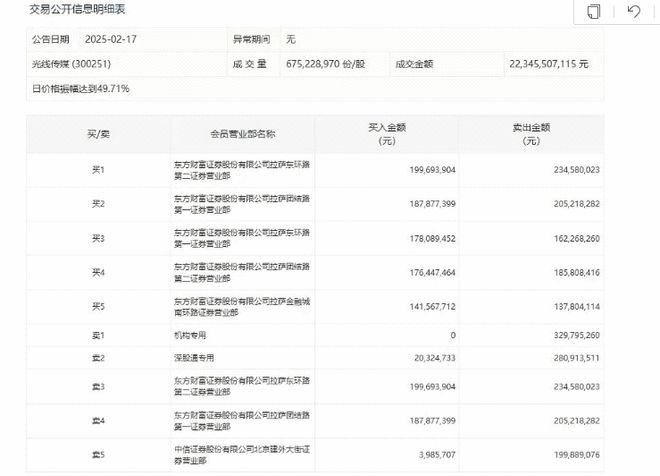Select sell amount 280,913,511

click(x=577, y=358)
